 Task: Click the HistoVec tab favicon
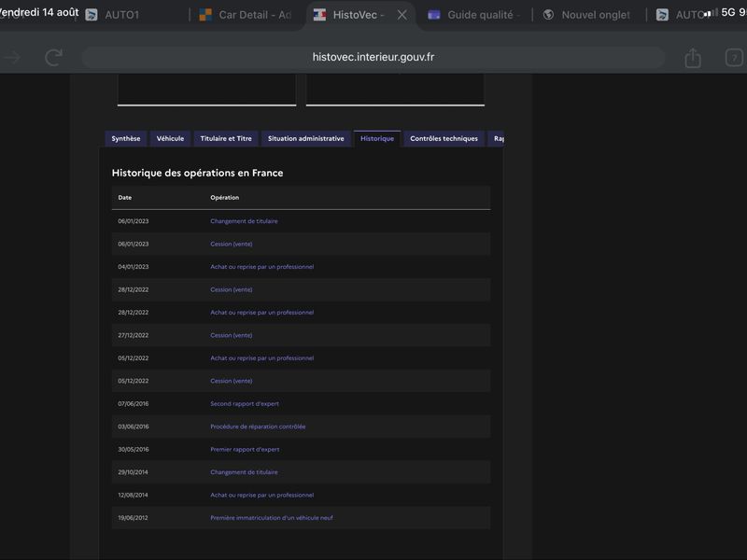pyautogui.click(x=319, y=15)
